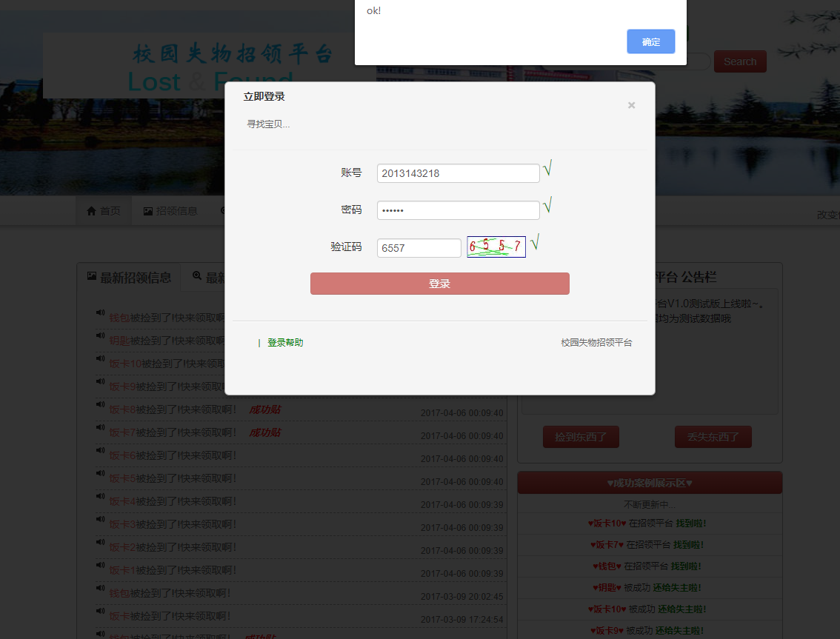Open the 成功贴 link on the 饭卡8 row
The width and height of the screenshot is (840, 639).
(264, 409)
